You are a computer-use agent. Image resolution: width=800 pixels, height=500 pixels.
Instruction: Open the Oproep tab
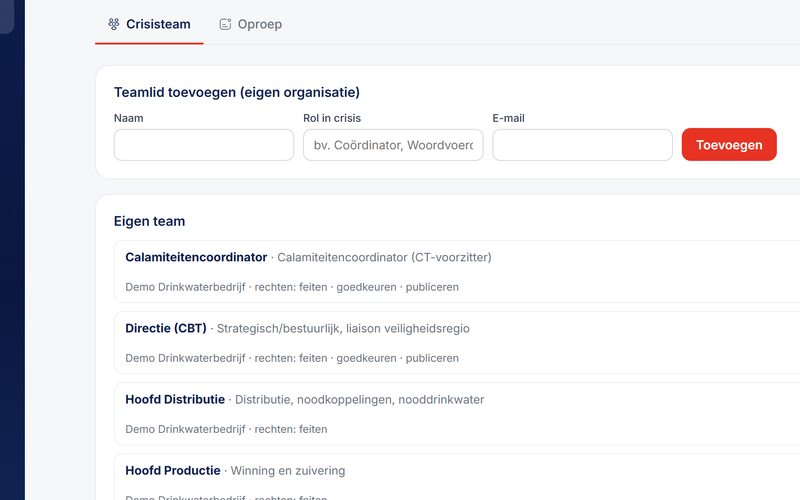click(x=251, y=24)
